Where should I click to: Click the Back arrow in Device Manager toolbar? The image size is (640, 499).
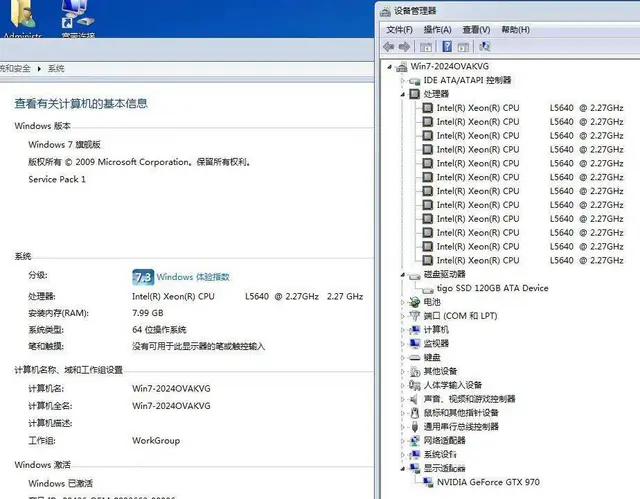(389, 47)
